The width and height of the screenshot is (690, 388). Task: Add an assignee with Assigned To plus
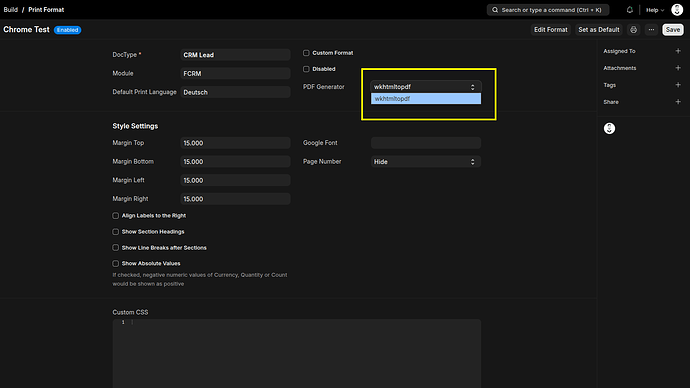[x=678, y=51]
